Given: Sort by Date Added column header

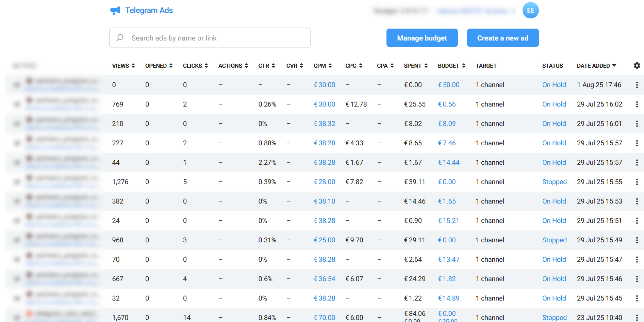Looking at the screenshot, I should click(x=596, y=66).
